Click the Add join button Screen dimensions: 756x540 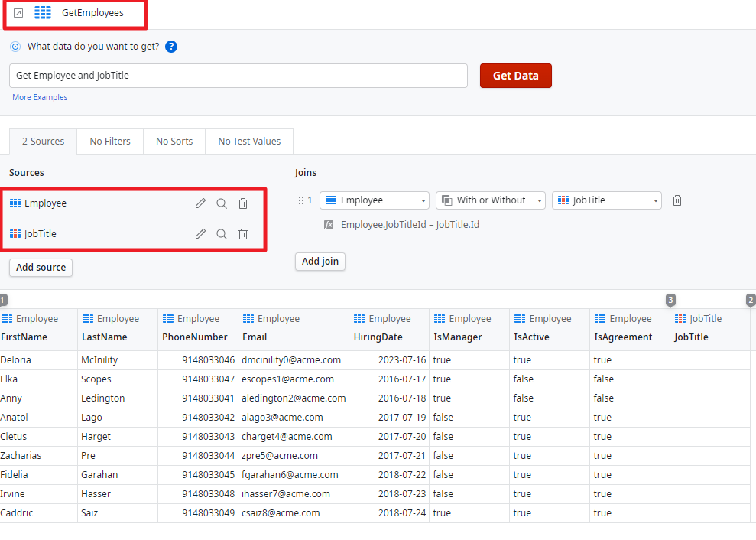point(320,262)
